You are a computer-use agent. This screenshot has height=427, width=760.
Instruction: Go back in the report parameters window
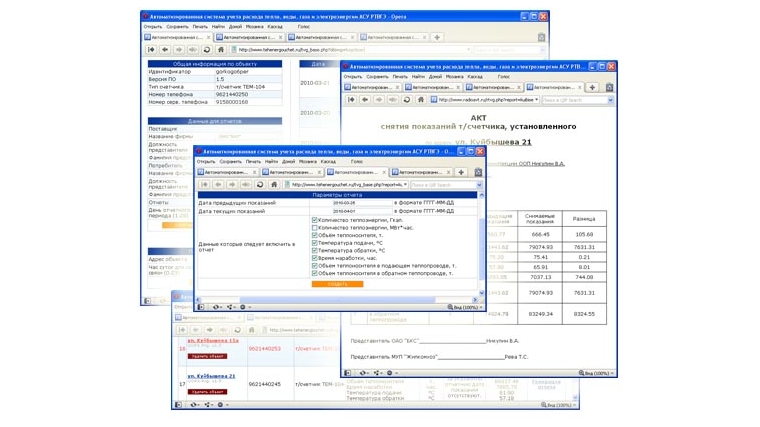(x=218, y=185)
